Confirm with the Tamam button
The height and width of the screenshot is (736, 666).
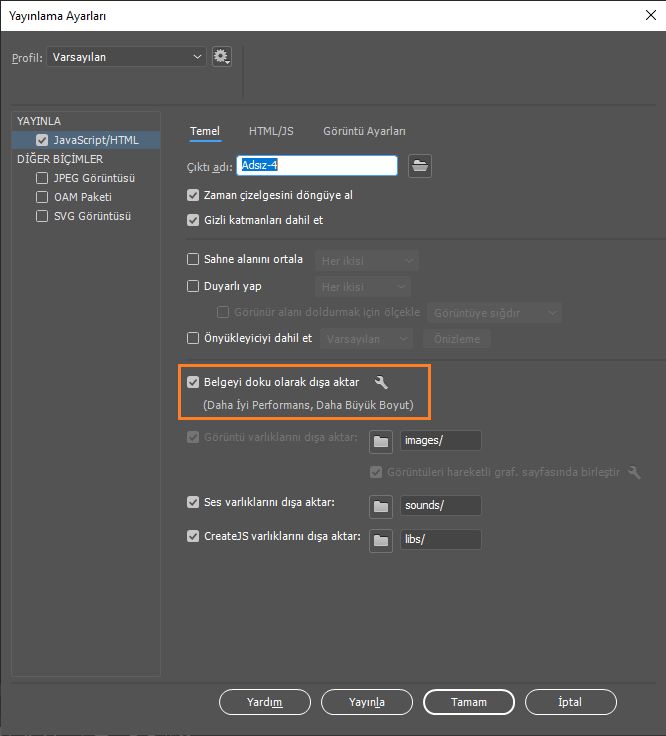pos(469,702)
